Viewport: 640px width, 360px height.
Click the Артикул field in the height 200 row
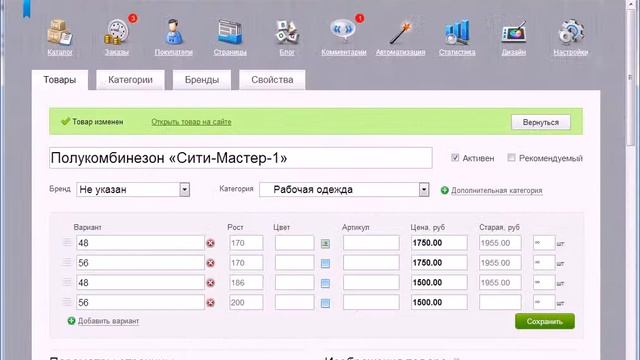tap(371, 302)
